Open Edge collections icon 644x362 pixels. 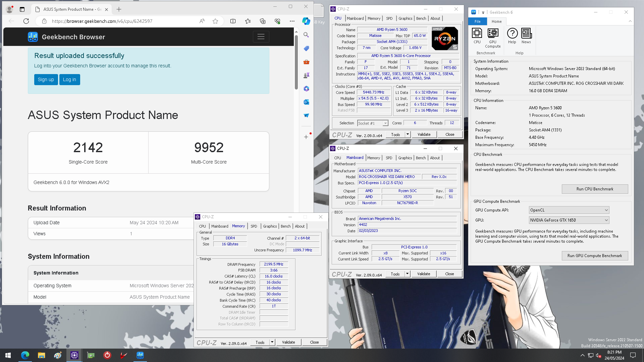pos(263,21)
